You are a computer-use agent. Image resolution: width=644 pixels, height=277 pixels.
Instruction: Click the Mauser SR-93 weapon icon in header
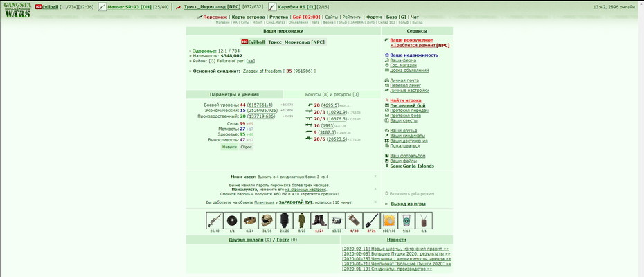[x=102, y=7]
